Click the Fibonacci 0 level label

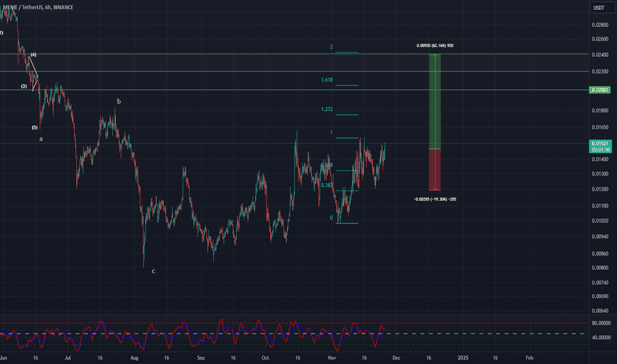click(x=331, y=218)
